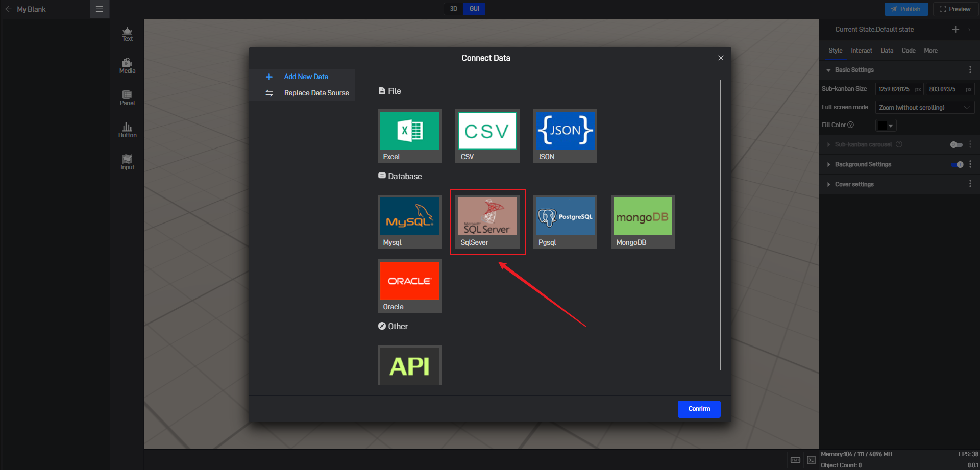Open the Button component tool
Viewport: 980px width, 470px height.
[127, 131]
